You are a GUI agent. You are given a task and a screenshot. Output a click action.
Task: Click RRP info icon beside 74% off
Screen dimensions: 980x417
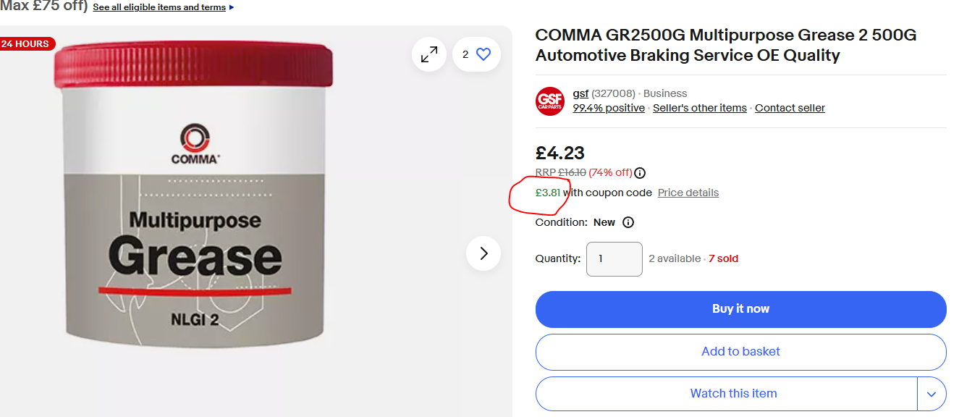[640, 173]
